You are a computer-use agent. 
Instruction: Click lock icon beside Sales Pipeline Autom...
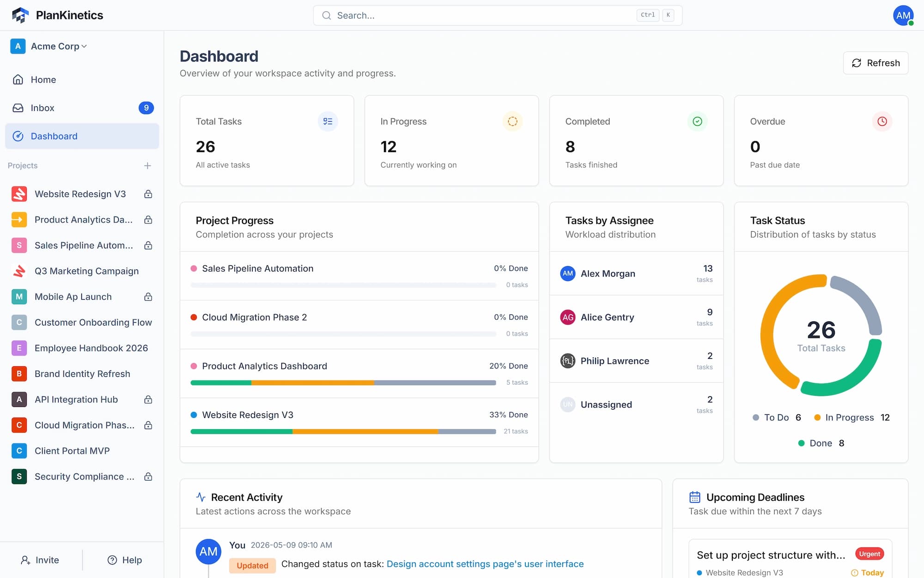148,246
